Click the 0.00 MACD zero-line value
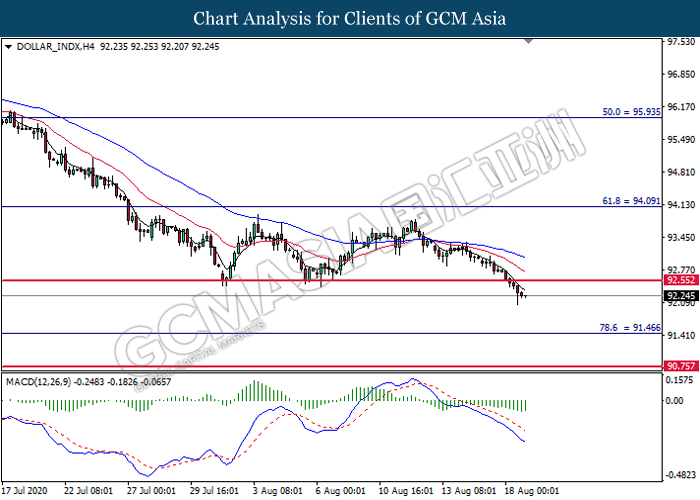700x500 pixels. click(x=674, y=400)
